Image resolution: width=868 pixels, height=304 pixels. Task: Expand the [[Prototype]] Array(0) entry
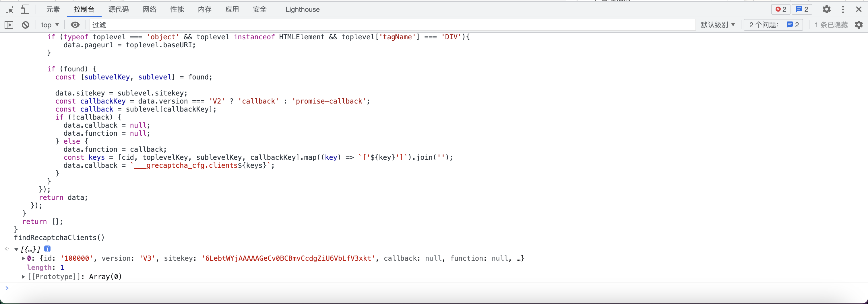23,277
